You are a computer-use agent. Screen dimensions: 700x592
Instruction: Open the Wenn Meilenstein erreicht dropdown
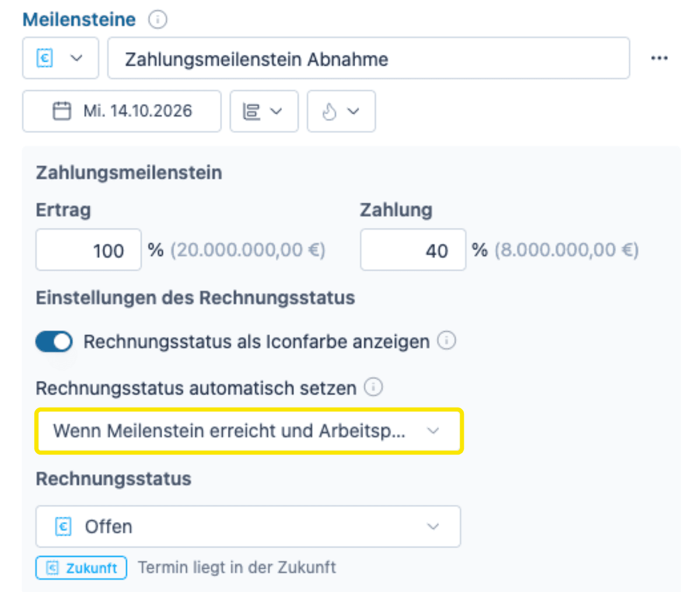pos(249,431)
